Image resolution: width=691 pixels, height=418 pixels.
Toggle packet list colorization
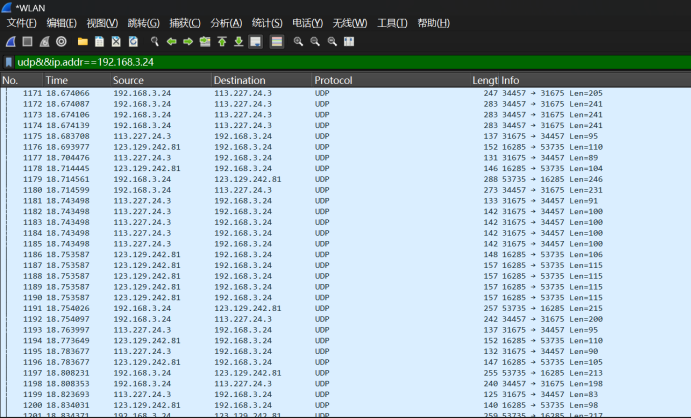tap(277, 41)
